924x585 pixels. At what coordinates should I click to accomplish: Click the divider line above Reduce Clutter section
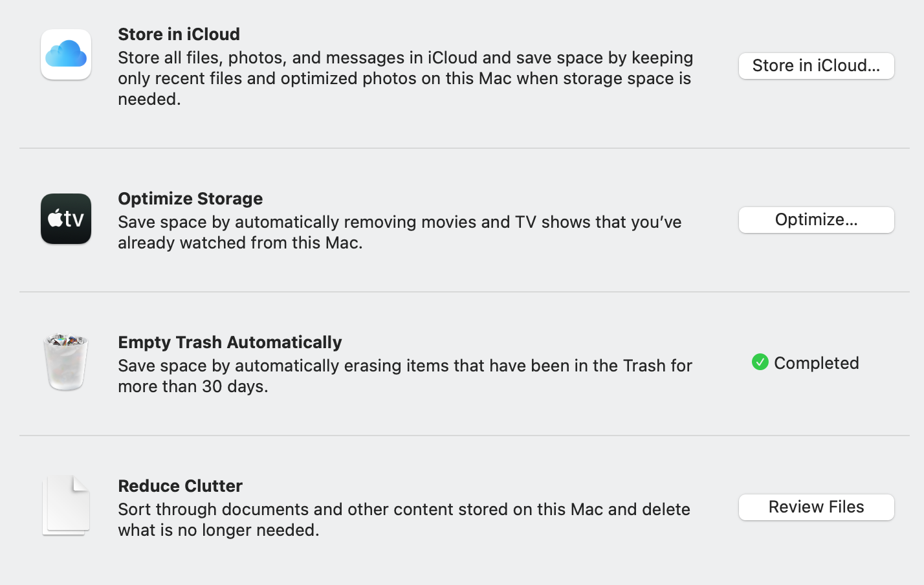pos(464,436)
